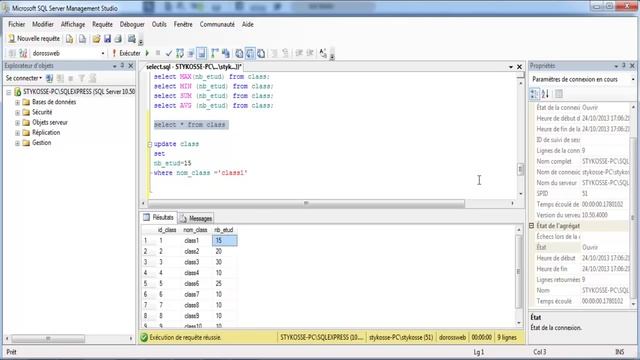Collapse the État de l'agrégat section
This screenshot has height=360, width=640.
532,226
